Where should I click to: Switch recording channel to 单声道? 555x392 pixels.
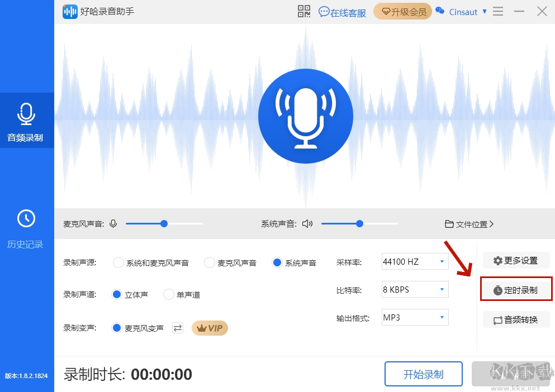168,294
